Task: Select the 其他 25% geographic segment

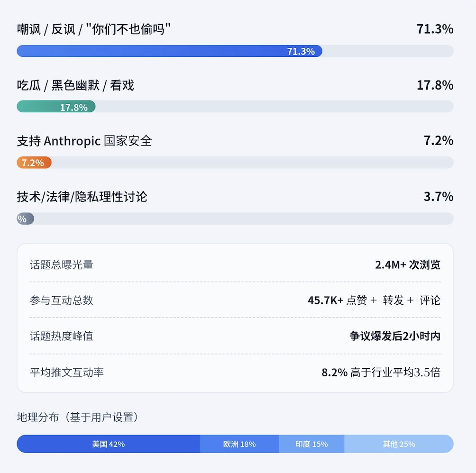Action: (x=399, y=444)
